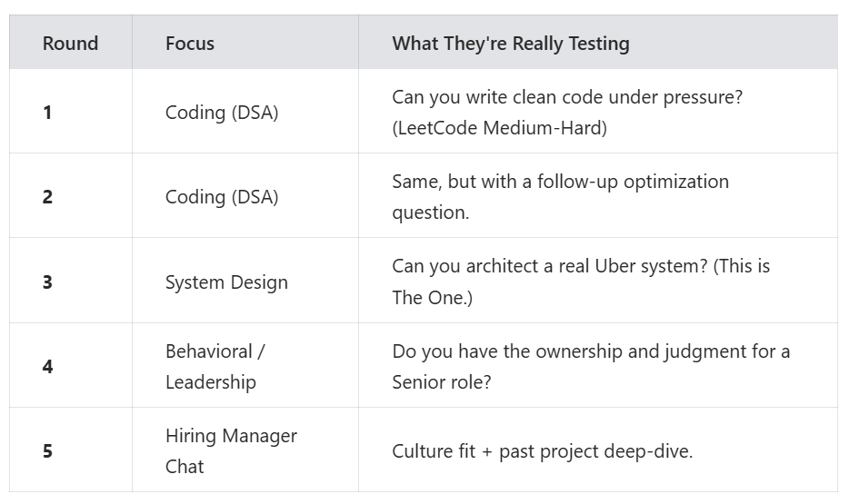The image size is (849, 504).
Task: Click the Hiring Manager Chat cell
Action: pyautogui.click(x=231, y=451)
